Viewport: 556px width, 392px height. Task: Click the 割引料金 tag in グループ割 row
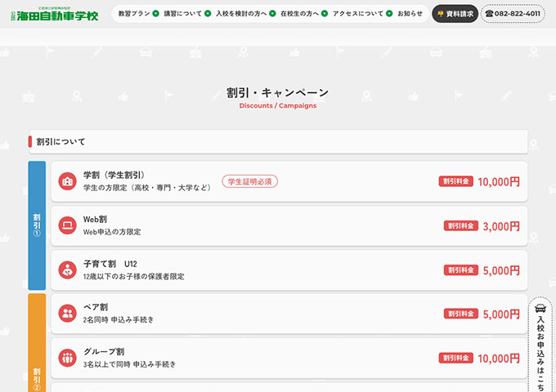pyautogui.click(x=456, y=358)
